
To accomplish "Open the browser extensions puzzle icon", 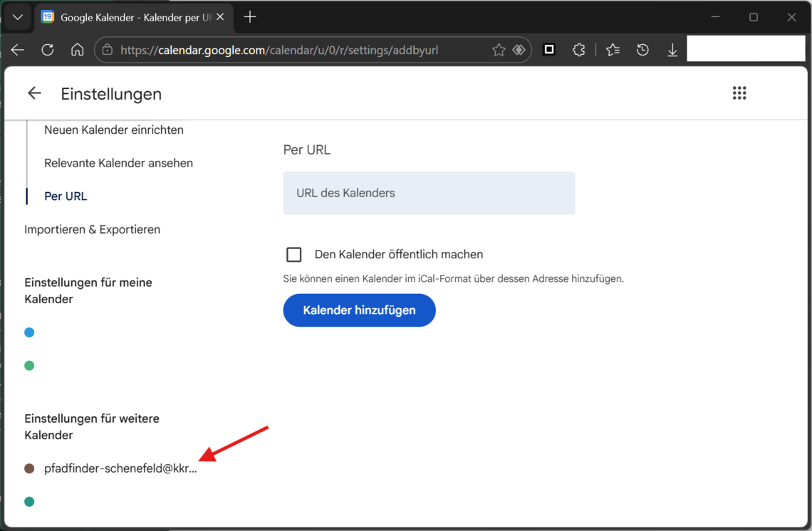I will pos(578,50).
